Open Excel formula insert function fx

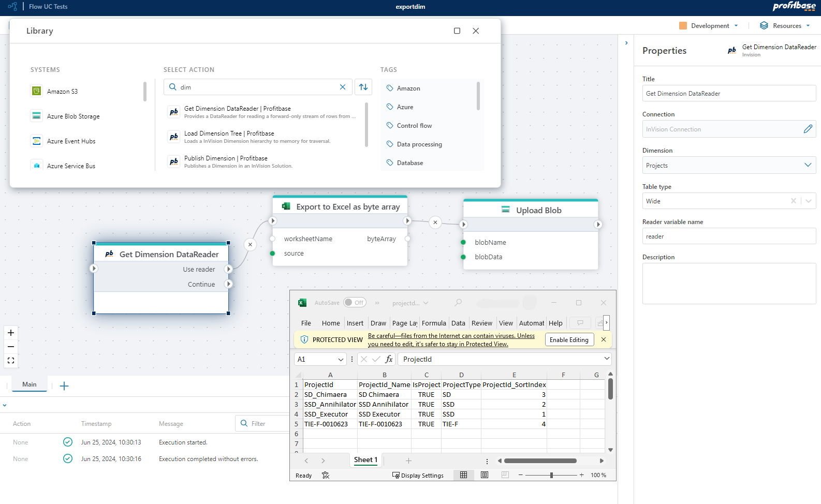(389, 359)
